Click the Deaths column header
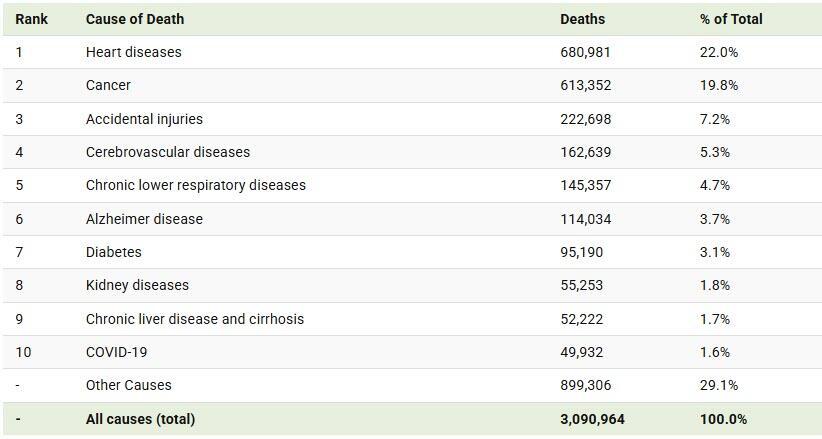This screenshot has width=822, height=439. point(582,19)
